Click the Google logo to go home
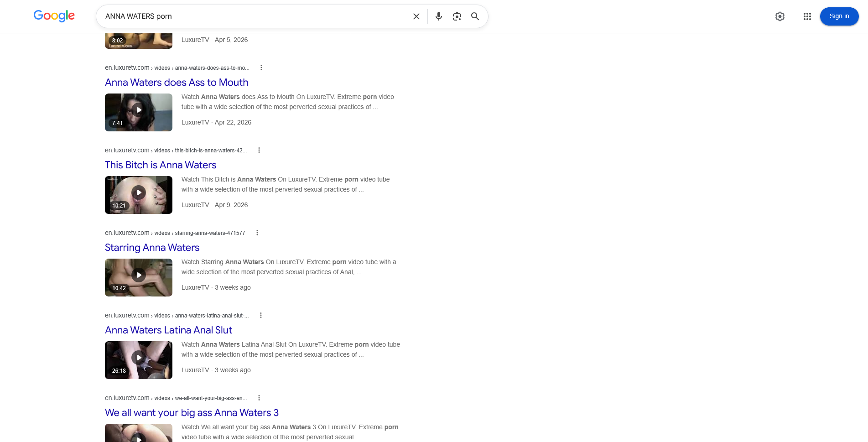 [x=54, y=16]
